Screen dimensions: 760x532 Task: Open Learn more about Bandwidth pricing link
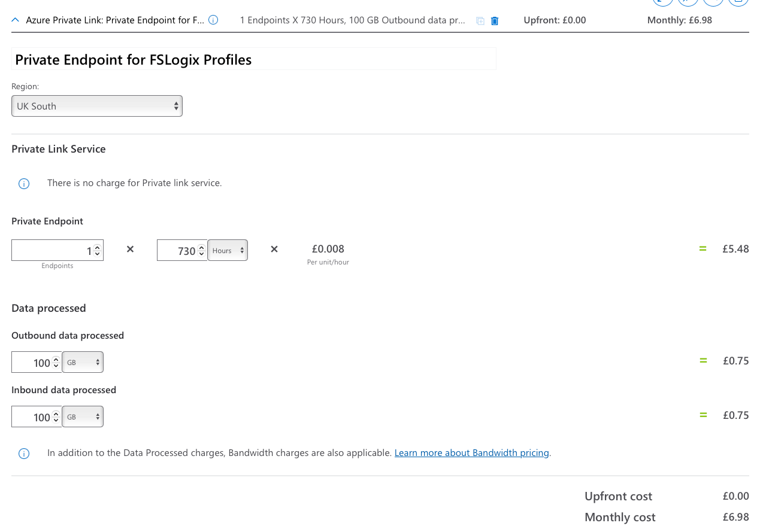pos(471,453)
